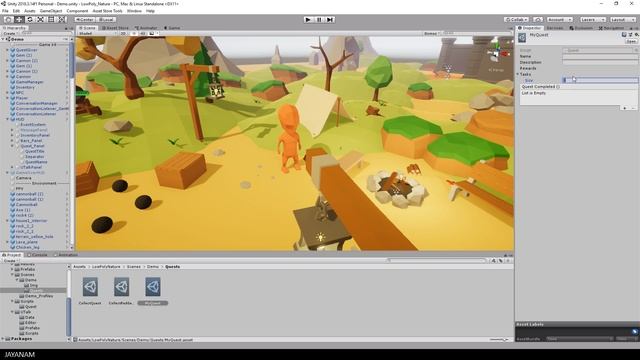Toggle 2D view mode in Scene
The height and width of the screenshot is (360, 640).
pyautogui.click(x=123, y=33)
